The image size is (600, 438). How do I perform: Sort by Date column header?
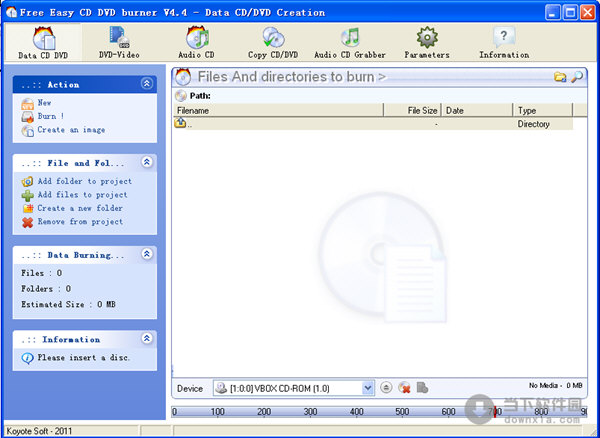click(477, 111)
